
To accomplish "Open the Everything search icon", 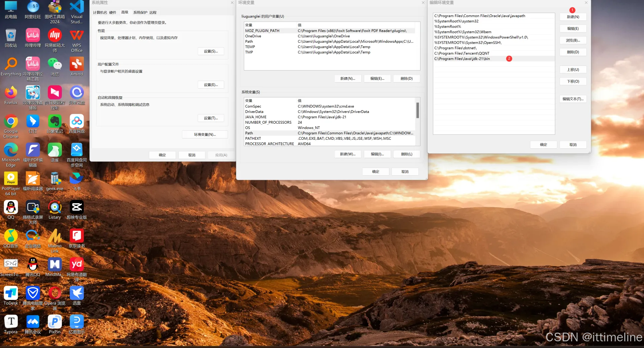I will (x=11, y=67).
